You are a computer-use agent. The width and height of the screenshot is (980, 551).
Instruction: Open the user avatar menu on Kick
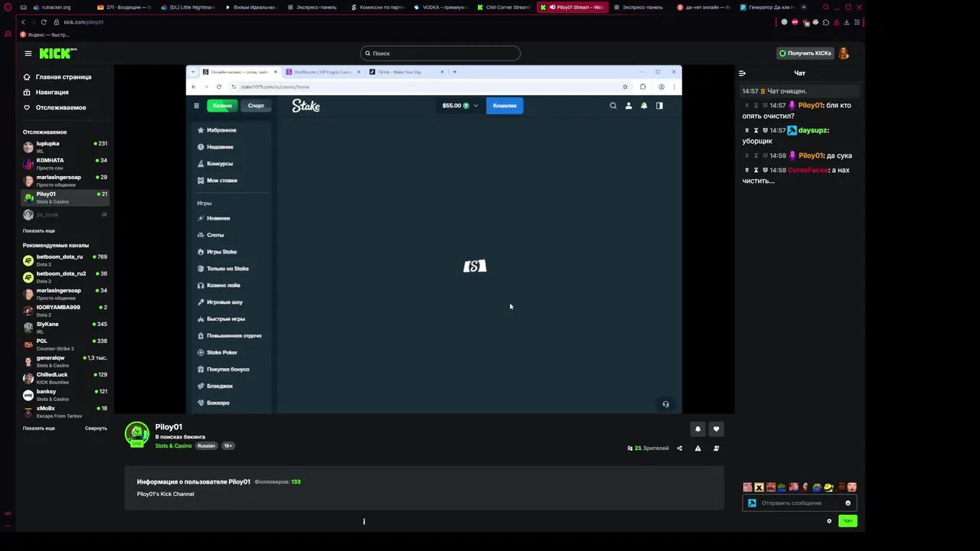[844, 54]
